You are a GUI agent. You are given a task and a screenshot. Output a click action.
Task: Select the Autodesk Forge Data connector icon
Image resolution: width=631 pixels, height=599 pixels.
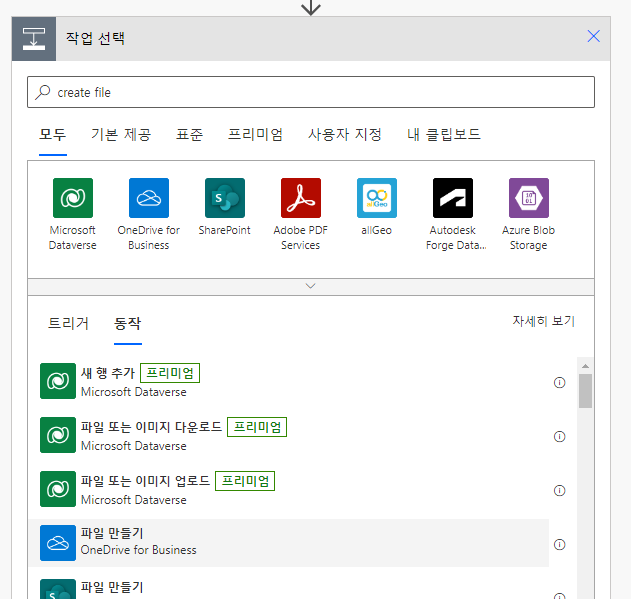tap(453, 198)
